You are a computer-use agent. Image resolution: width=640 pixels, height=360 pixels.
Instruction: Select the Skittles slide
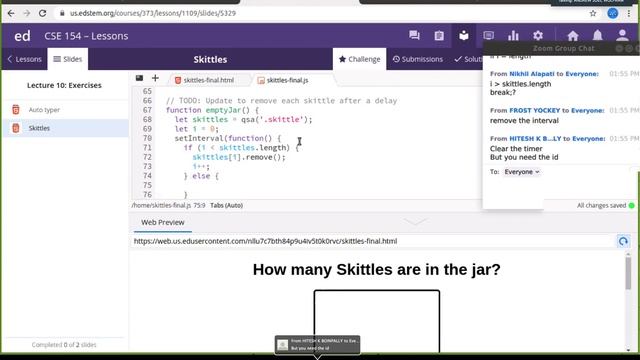point(65,128)
